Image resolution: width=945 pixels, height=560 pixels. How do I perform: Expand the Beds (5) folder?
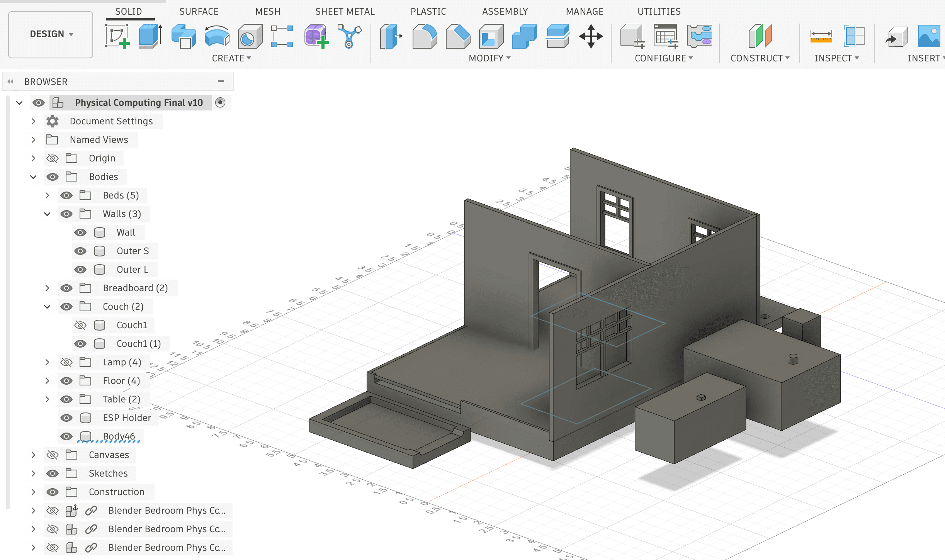[47, 195]
